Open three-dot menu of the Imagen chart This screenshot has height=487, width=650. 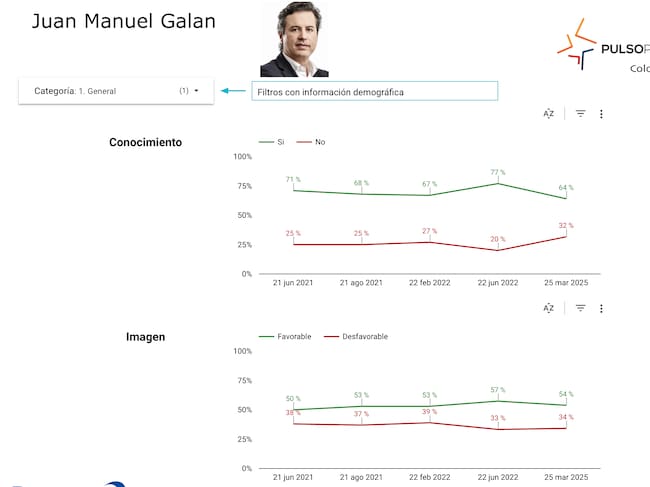[601, 309]
